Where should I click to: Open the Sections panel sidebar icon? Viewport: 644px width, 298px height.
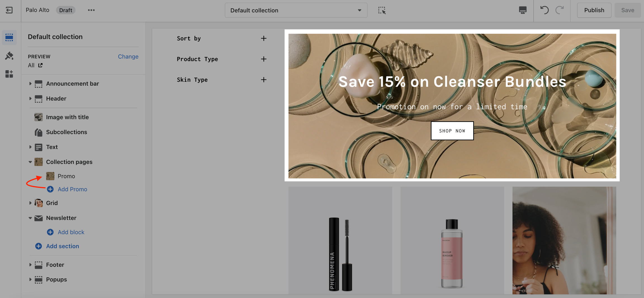9,37
